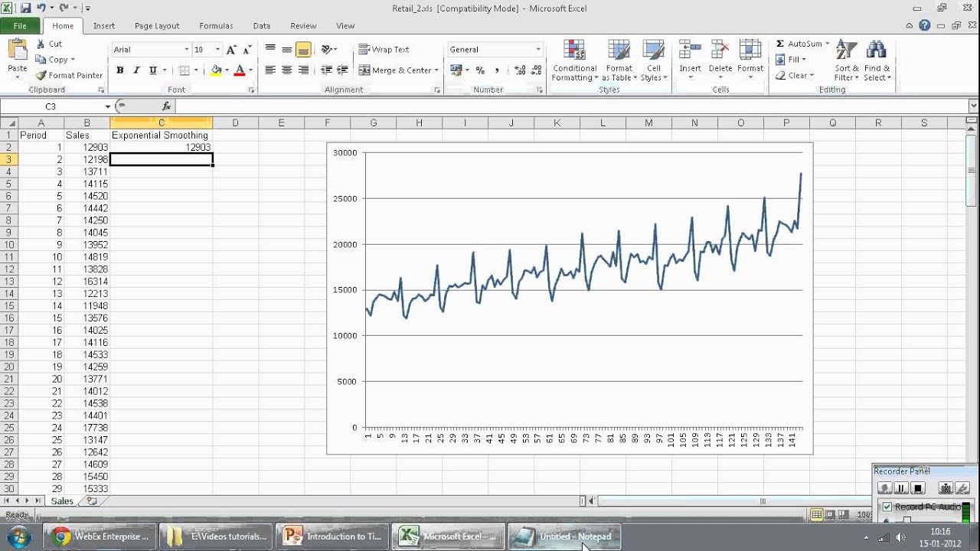Click the Insert Function fx icon
Screen dimensions: 980x551
(x=166, y=106)
